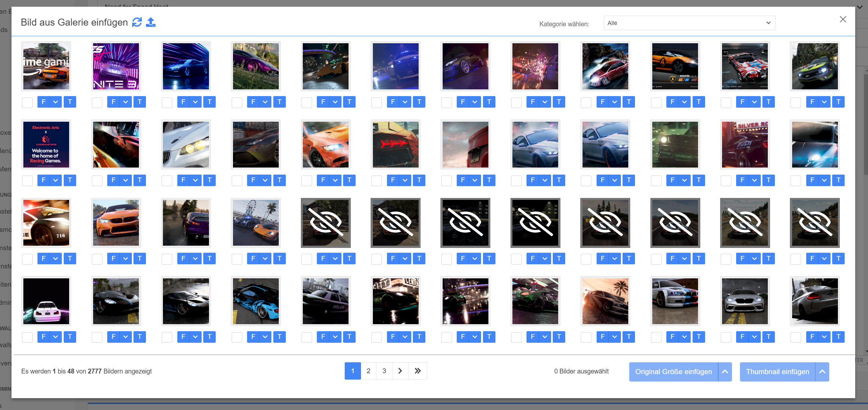
Task: Check box under the SILVER RO thumbnail
Action: (726, 180)
